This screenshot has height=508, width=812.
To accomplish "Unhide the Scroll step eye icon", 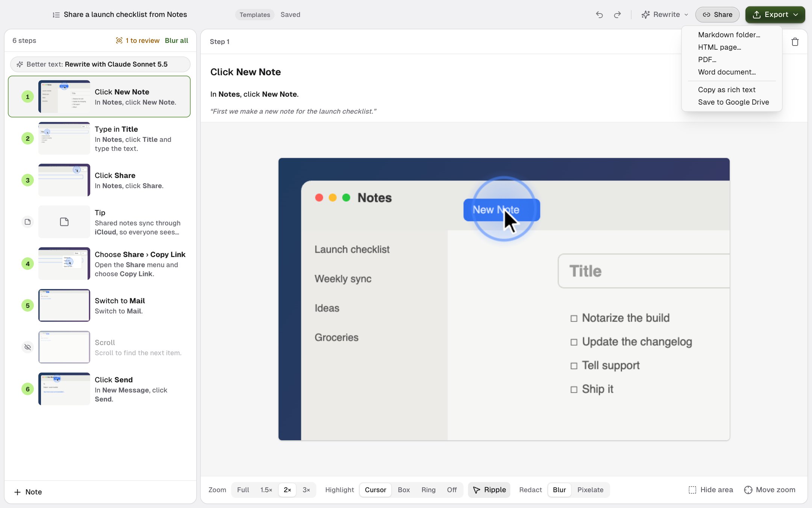I will coord(27,347).
